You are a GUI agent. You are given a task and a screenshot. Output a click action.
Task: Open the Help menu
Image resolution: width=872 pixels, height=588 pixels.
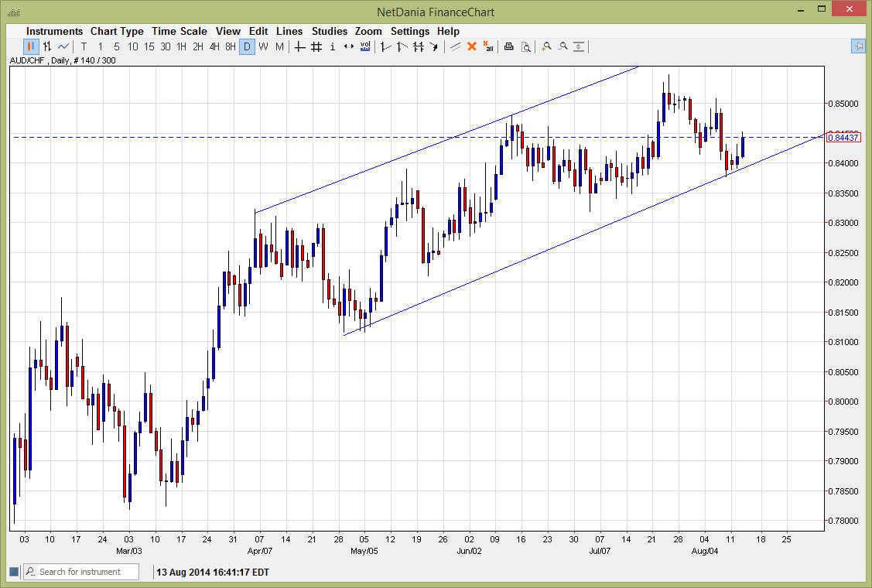(x=448, y=31)
